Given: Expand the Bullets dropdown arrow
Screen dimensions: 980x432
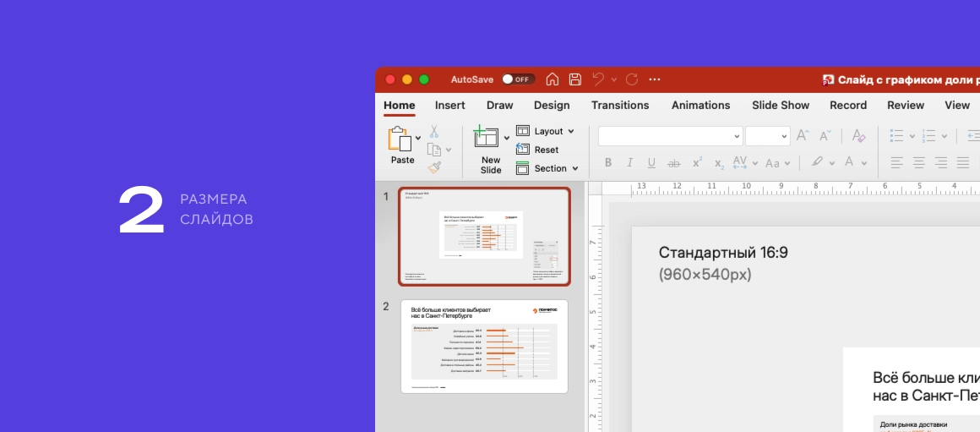Looking at the screenshot, I should tap(912, 135).
